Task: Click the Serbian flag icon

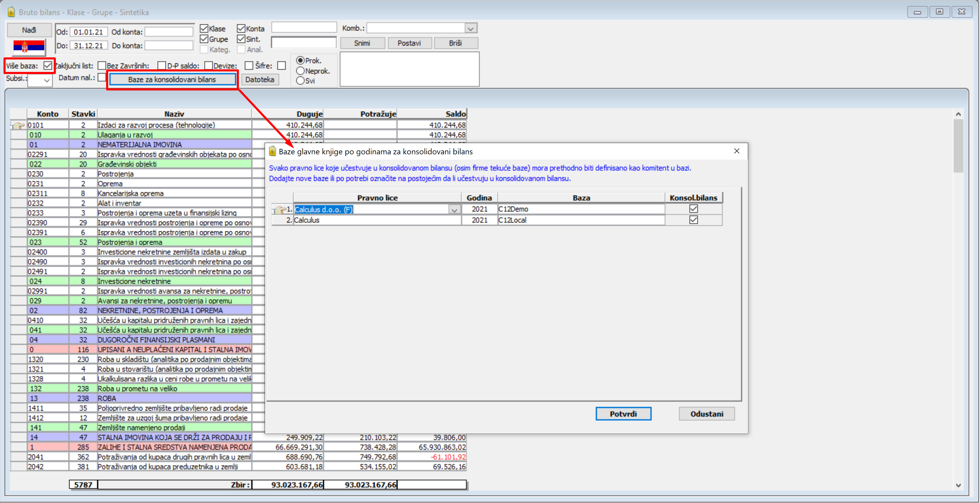Action: [29, 47]
